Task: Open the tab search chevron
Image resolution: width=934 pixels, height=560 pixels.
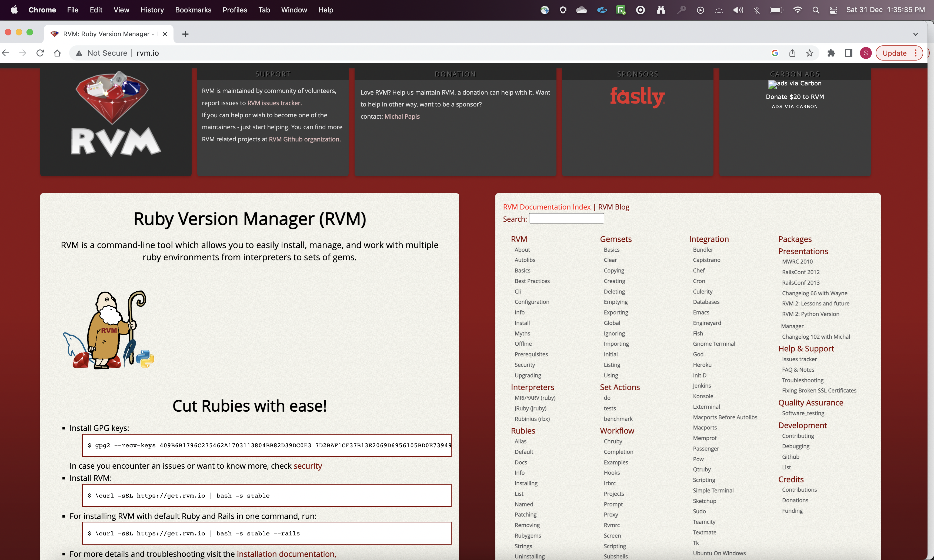Action: (916, 34)
